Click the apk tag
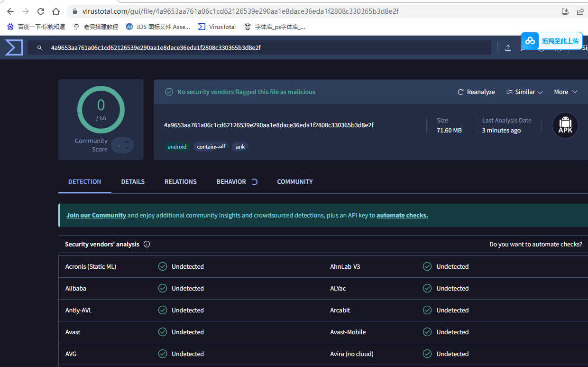The height and width of the screenshot is (367, 588). pyautogui.click(x=240, y=147)
